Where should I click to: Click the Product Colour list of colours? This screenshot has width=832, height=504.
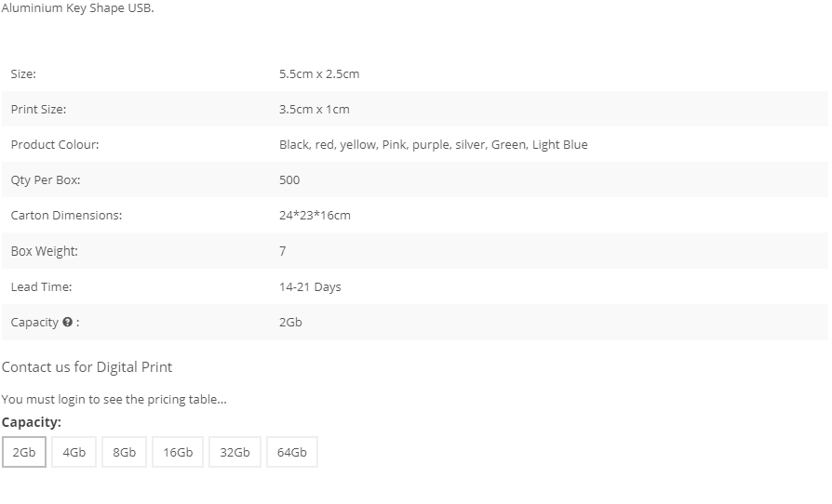[434, 145]
